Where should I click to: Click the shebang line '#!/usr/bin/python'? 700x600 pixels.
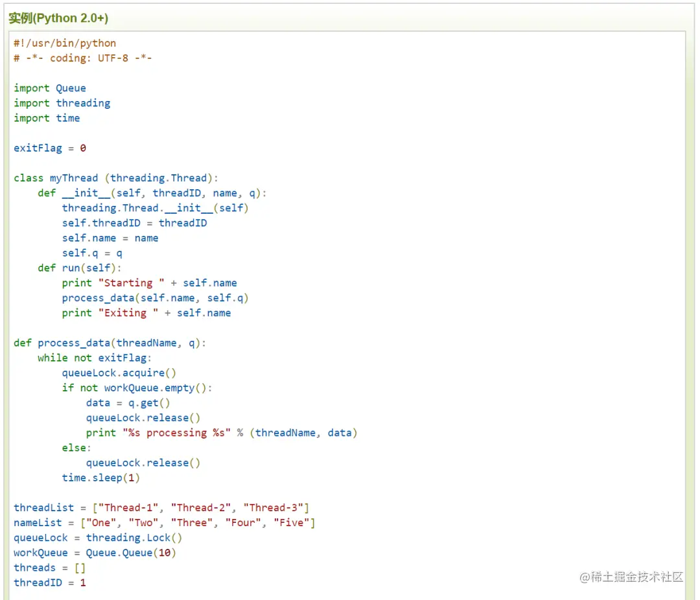65,43
